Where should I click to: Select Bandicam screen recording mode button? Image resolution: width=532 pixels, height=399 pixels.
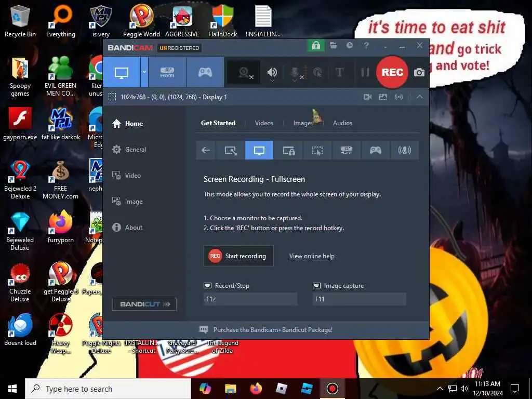[x=122, y=72]
